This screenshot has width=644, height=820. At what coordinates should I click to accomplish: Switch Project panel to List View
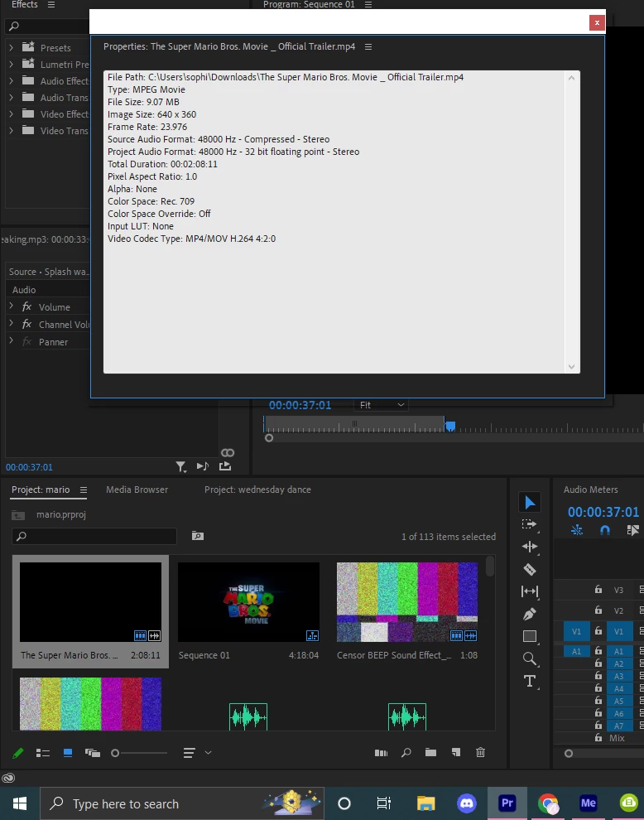click(43, 753)
